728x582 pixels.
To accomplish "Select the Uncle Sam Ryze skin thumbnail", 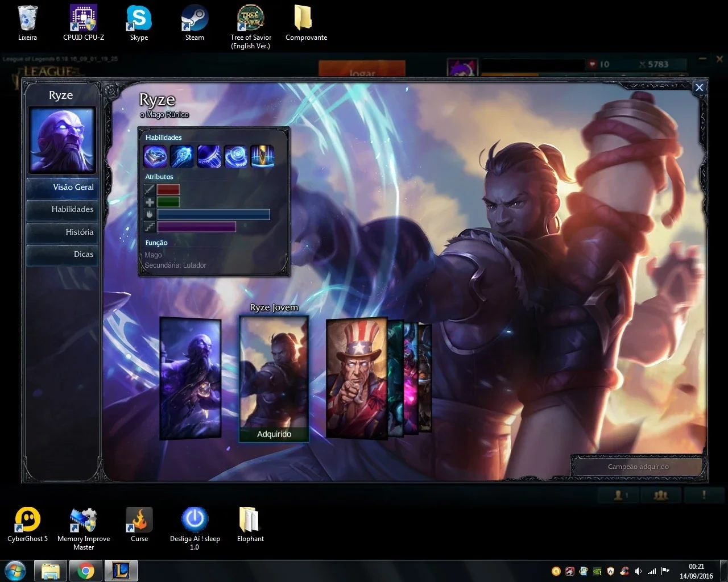I will coord(357,379).
